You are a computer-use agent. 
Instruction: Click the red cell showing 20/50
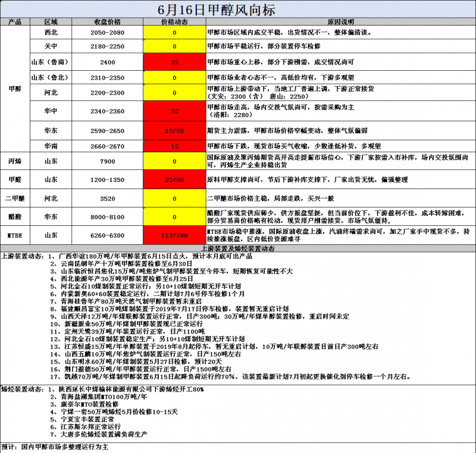point(174,180)
